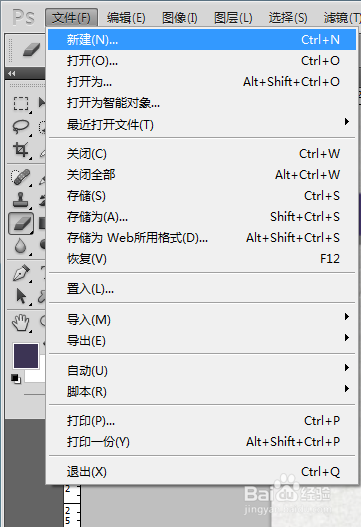Choose 存储(S) menu item

(x=202, y=196)
